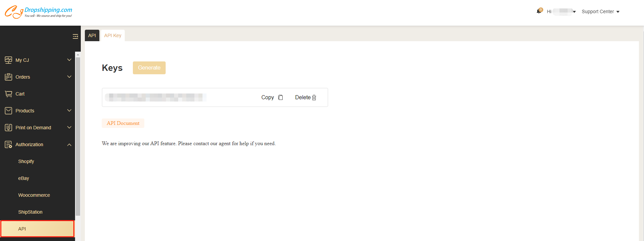Screen dimensions: 644x241
Task: Click the sidebar vertical scrollbar
Action: tap(78, 135)
